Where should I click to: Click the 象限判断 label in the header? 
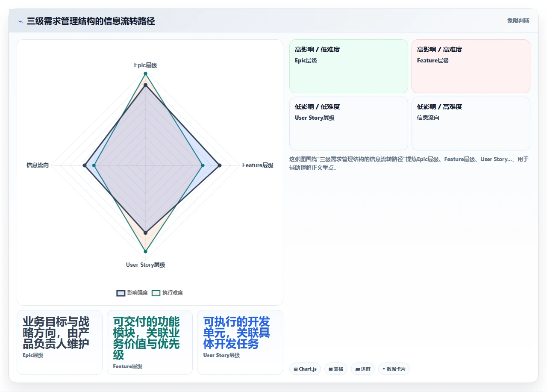[518, 21]
